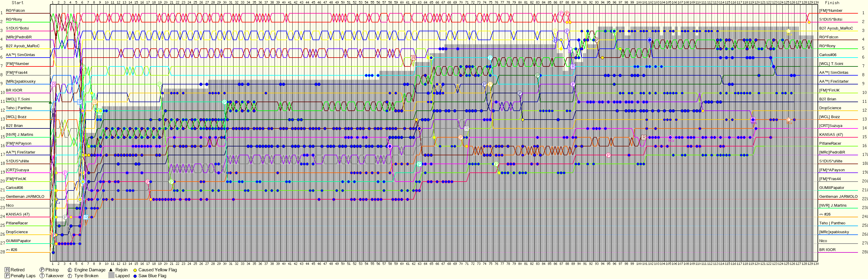Click finish name S1DUS*Botsi
The height and width of the screenshot is (279, 868).
click(x=831, y=19)
